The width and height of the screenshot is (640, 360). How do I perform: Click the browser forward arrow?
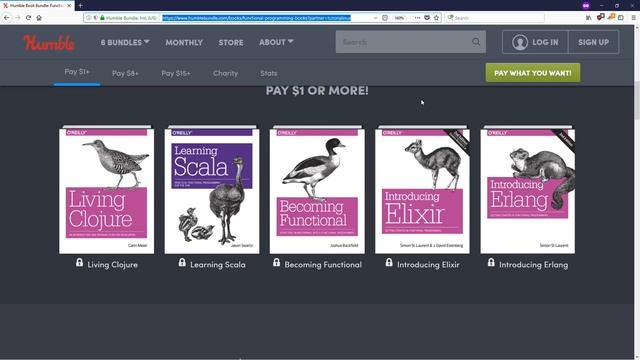point(18,18)
